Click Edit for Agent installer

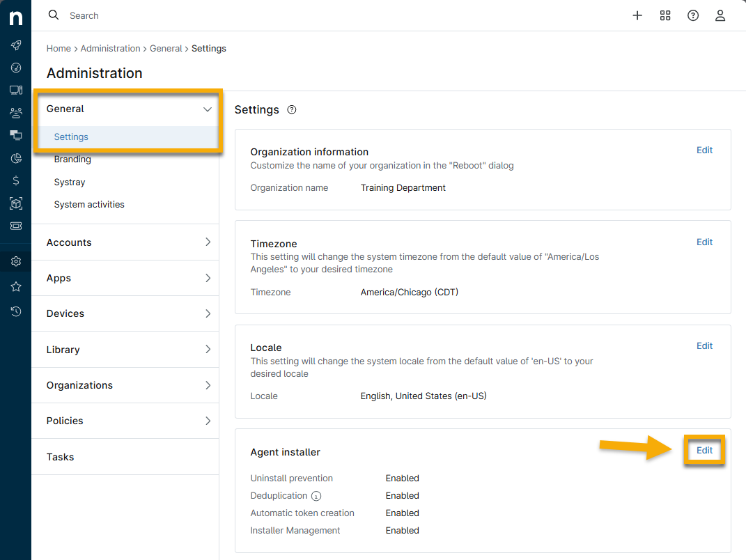704,451
